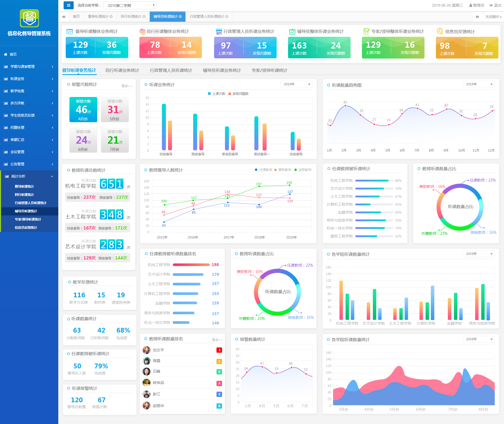
Task: Click the 退出 logout icon
Action: click(491, 5)
